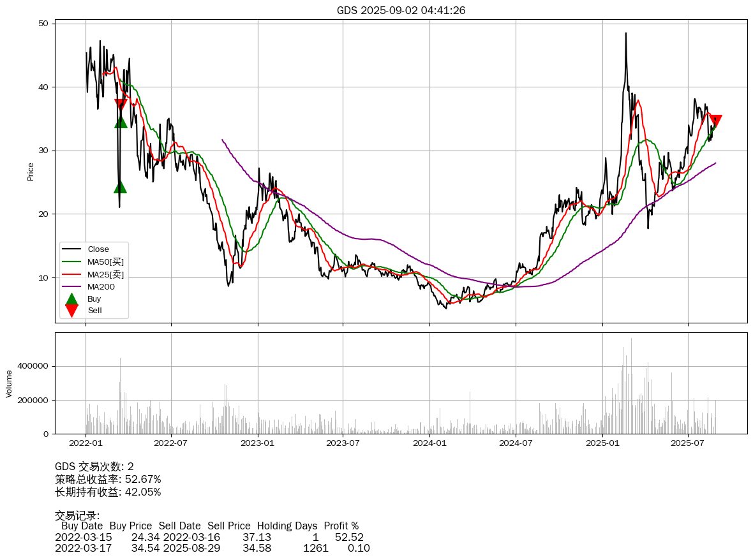Click the red Sell triangle in the legend
This screenshot has width=753, height=560.
coord(72,311)
